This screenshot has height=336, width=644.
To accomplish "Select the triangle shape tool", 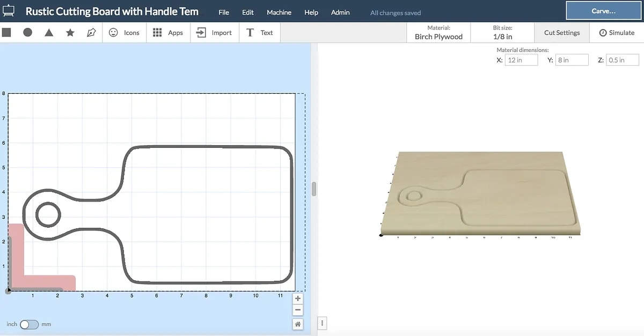I will (x=49, y=33).
